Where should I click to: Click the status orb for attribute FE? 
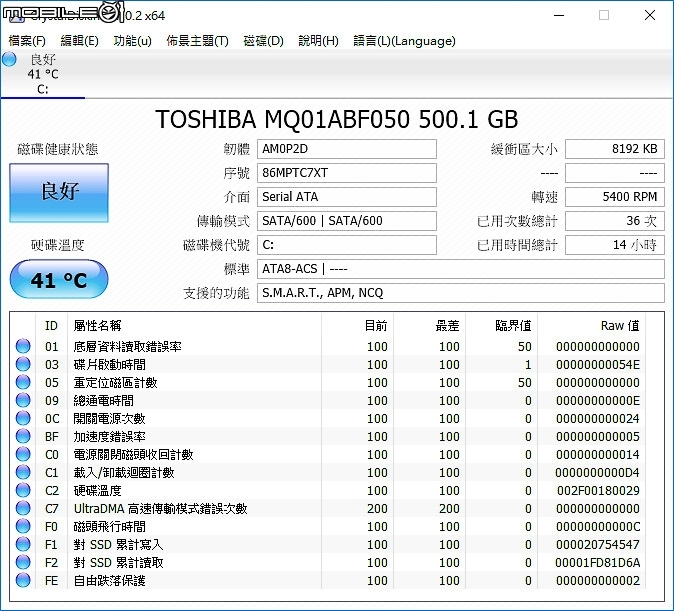[x=23, y=580]
